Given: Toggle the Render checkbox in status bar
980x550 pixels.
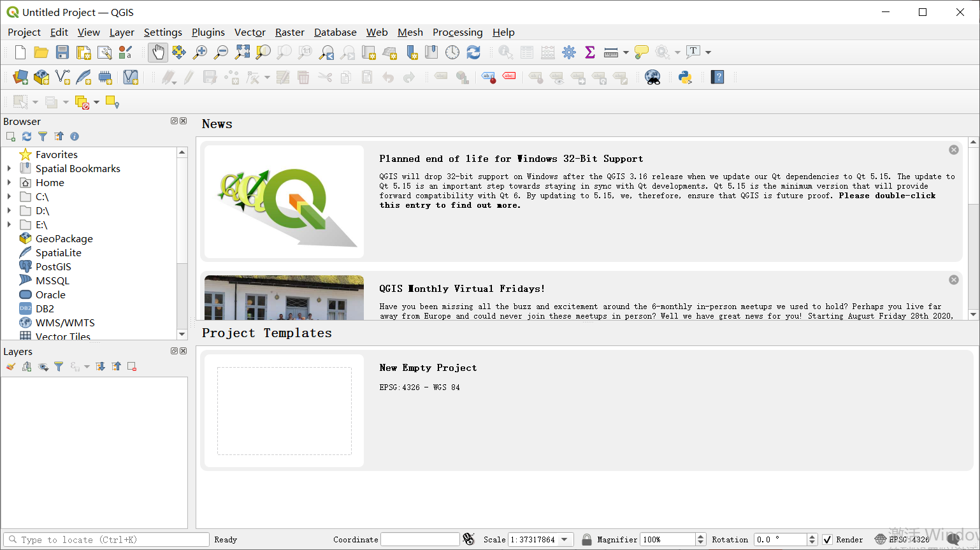Looking at the screenshot, I should pyautogui.click(x=826, y=539).
